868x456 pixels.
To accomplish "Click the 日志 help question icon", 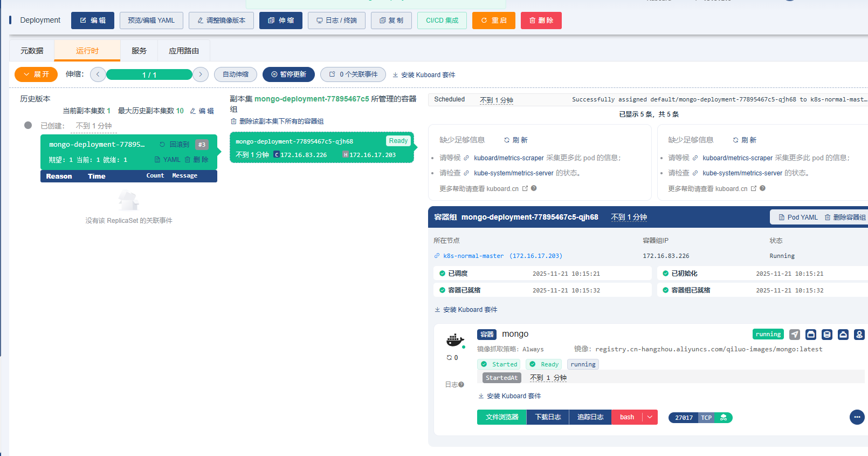I will [461, 385].
